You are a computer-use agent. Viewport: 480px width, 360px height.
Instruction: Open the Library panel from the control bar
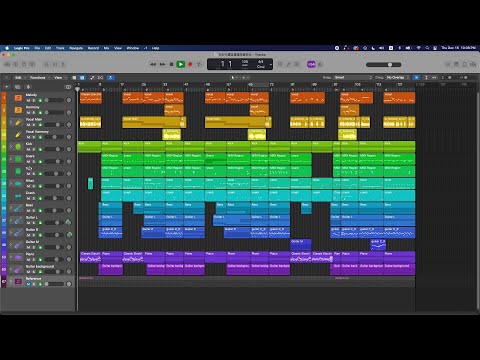click(x=7, y=64)
